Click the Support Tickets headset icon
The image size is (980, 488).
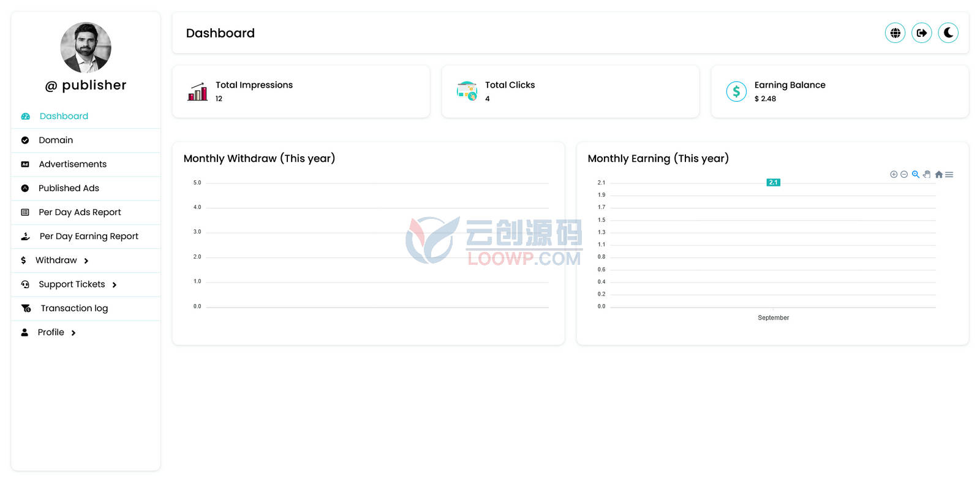25,284
